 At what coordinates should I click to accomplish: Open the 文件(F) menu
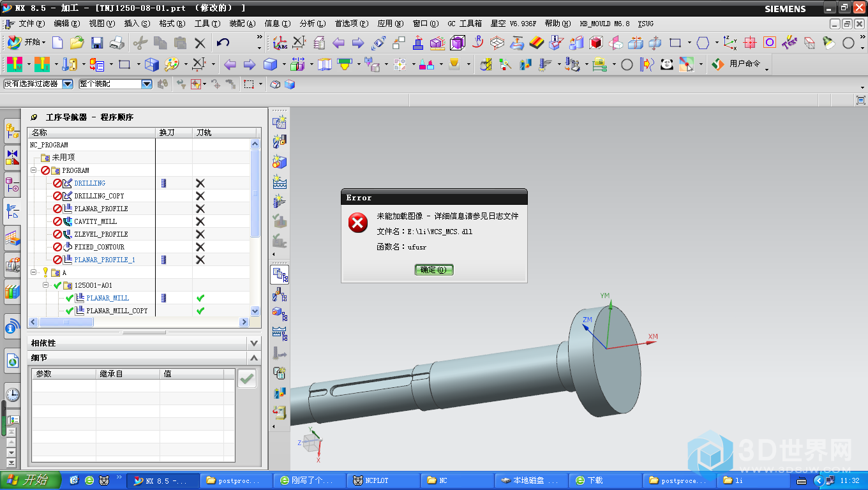pyautogui.click(x=31, y=24)
